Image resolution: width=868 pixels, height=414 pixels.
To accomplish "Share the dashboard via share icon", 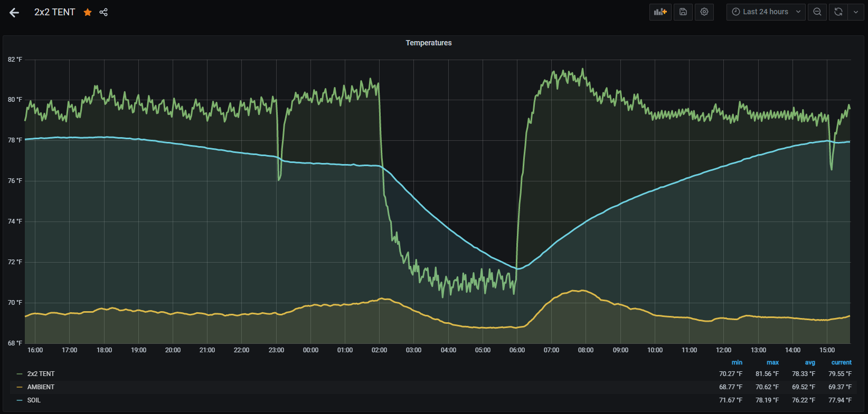I will click(103, 12).
